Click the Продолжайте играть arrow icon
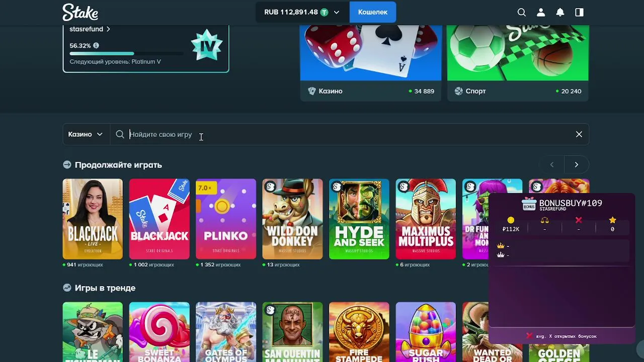The width and height of the screenshot is (644, 362). click(67, 165)
